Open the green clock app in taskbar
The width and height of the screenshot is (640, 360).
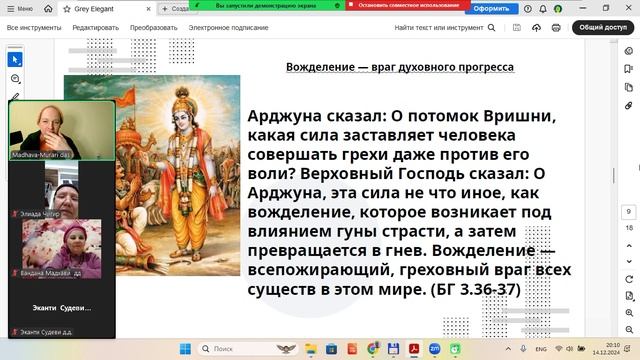455,349
